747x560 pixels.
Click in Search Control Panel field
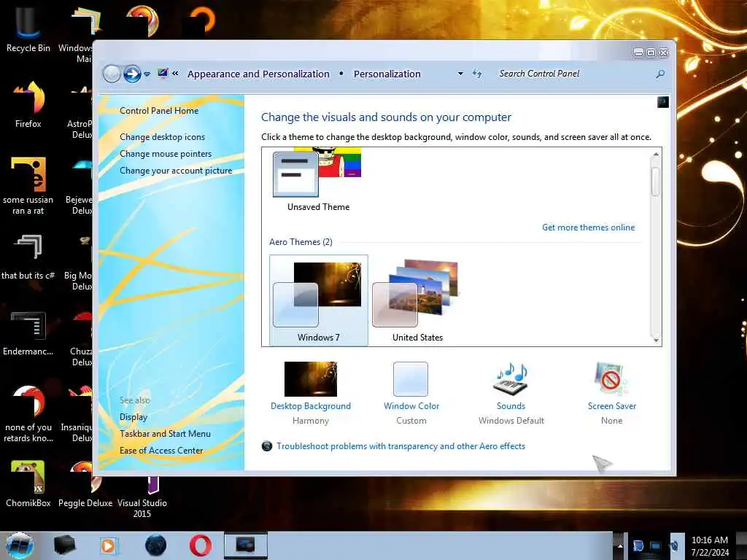pos(574,74)
